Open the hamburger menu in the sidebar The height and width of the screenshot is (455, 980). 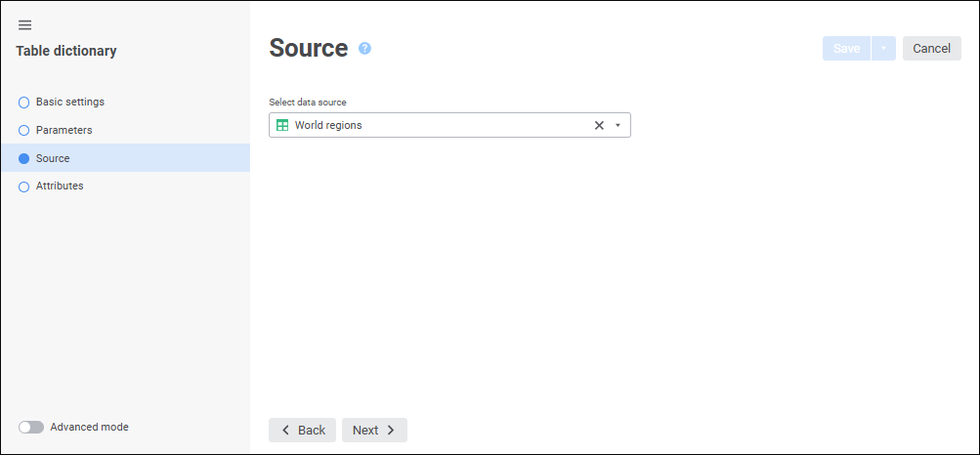[x=25, y=24]
